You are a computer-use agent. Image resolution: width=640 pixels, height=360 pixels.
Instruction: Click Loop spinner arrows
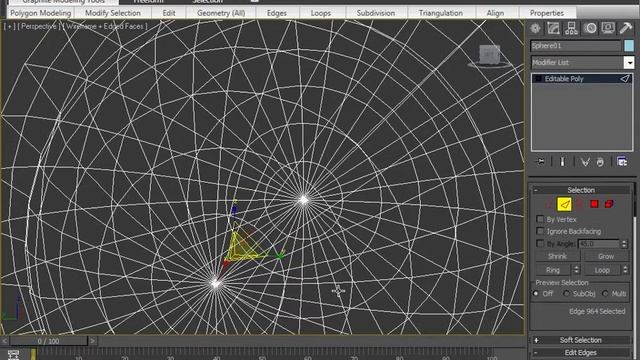tap(625, 269)
